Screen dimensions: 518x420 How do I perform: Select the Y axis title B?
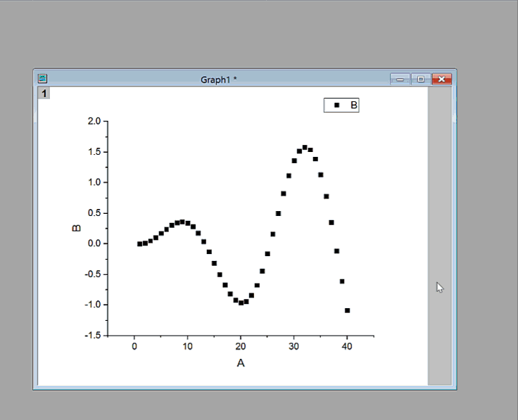[77, 228]
